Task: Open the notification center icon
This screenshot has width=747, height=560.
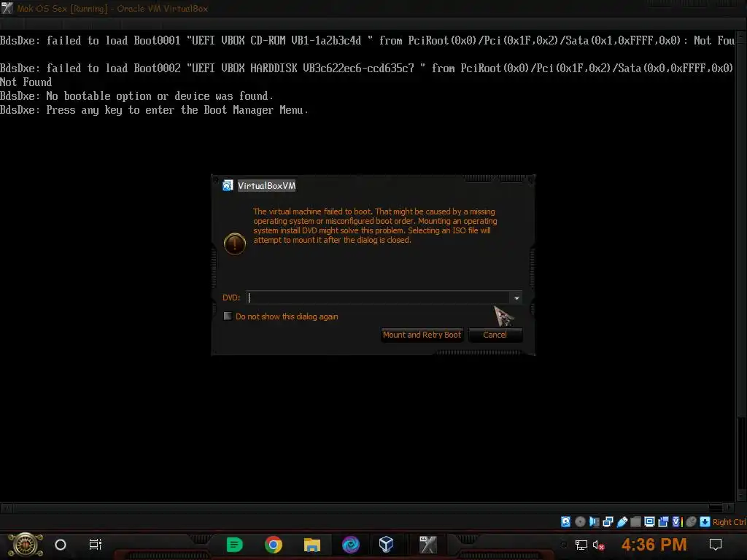Action: [716, 544]
